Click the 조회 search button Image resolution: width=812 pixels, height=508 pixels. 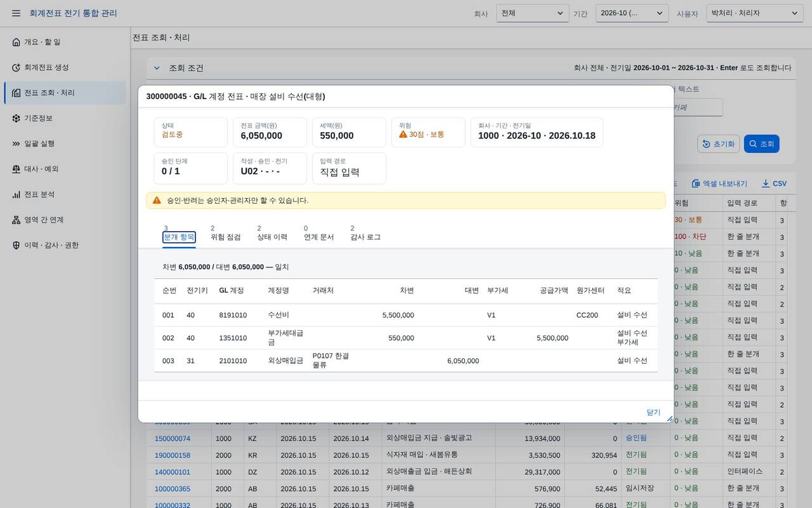click(x=761, y=144)
